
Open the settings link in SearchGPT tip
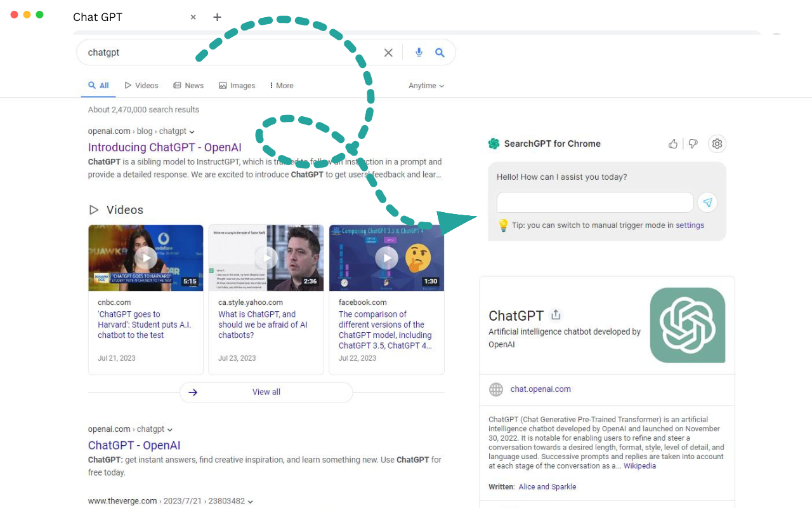pos(690,225)
